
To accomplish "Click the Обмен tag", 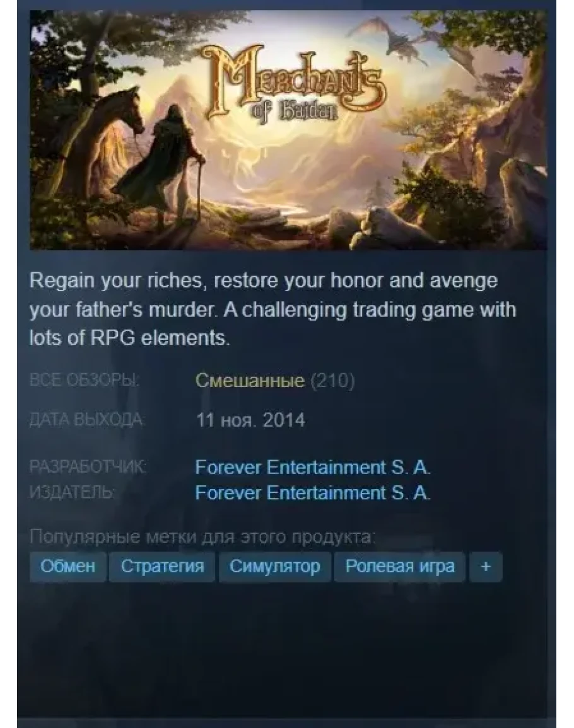I will [x=68, y=567].
